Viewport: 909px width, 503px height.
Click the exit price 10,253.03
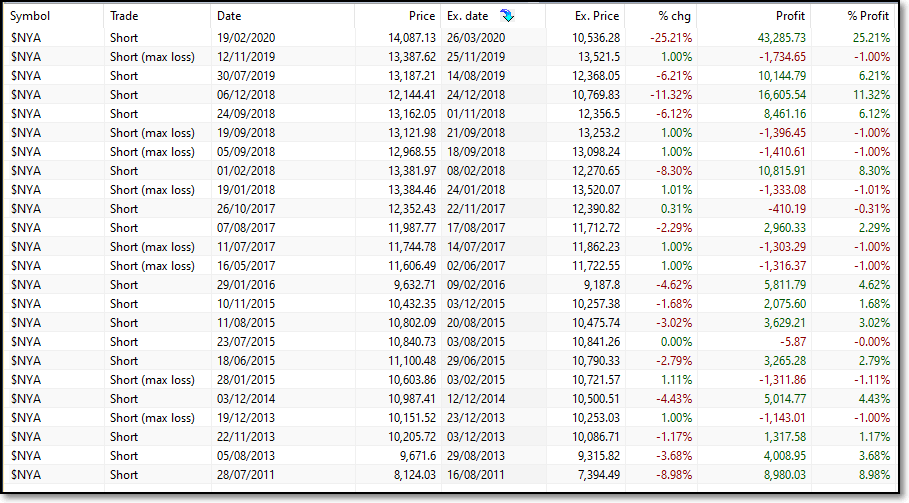coord(595,418)
